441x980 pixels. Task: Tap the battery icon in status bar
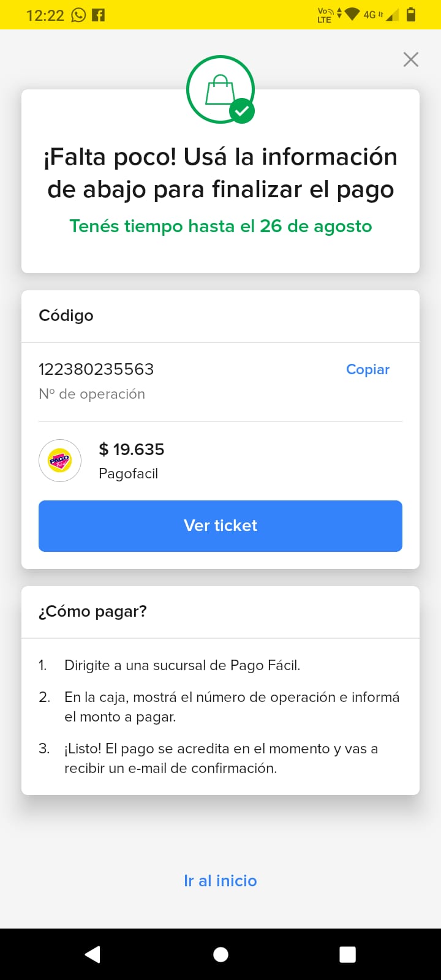tap(411, 15)
